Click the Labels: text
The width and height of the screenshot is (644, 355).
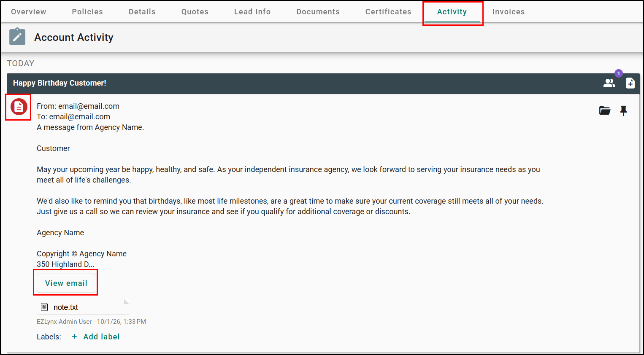coord(49,337)
